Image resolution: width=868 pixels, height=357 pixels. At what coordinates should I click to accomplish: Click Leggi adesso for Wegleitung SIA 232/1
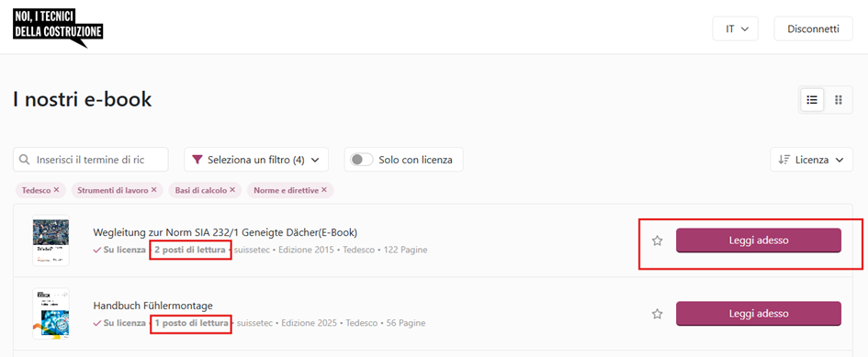coord(759,240)
